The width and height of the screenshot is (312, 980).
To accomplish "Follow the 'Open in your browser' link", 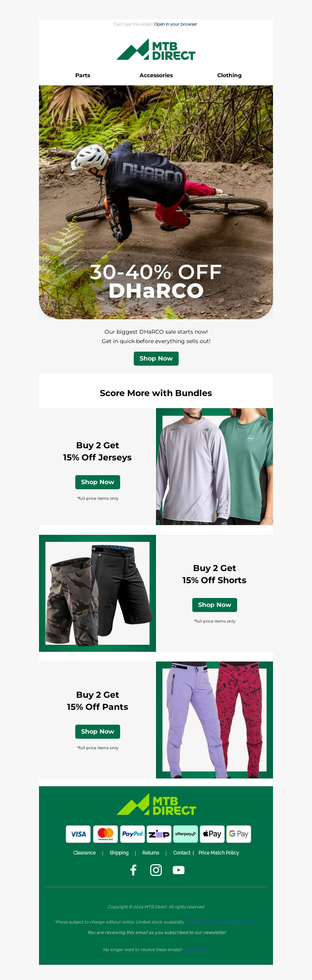I will [175, 24].
